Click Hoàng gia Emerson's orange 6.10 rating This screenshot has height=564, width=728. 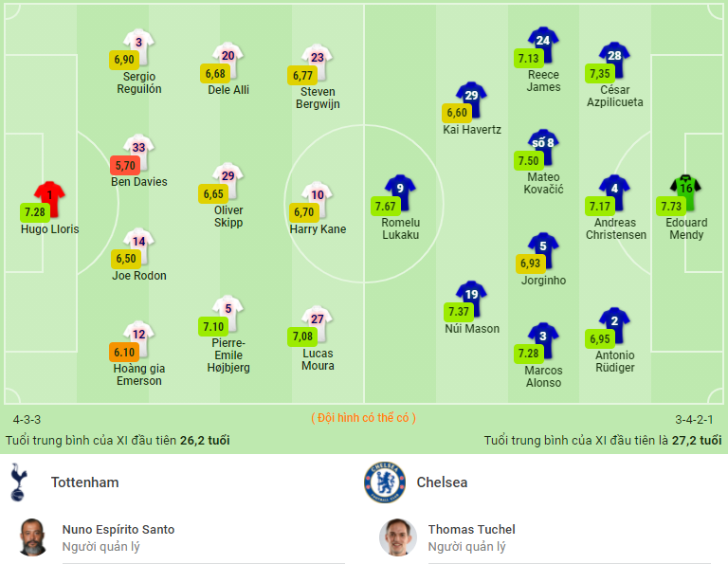click(124, 353)
